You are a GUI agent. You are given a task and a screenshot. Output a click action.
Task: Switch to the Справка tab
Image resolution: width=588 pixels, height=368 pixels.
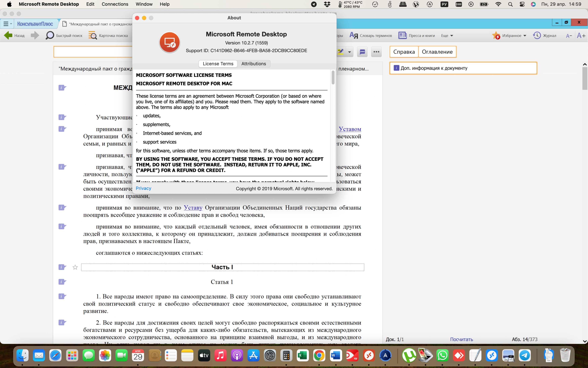tap(404, 52)
